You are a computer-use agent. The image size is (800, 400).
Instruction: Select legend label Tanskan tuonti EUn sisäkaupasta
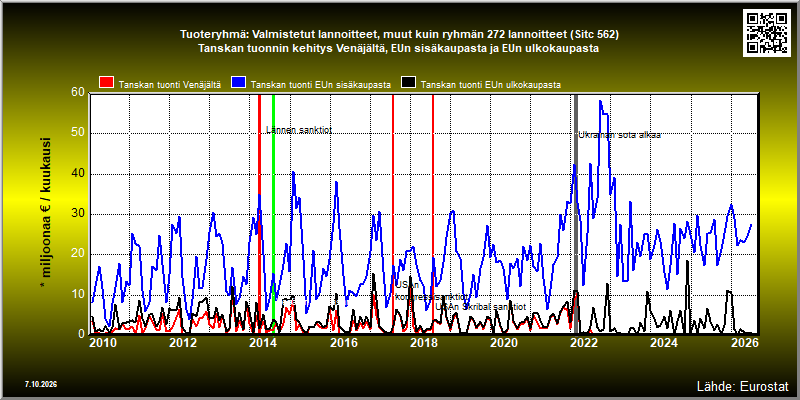click(x=321, y=85)
